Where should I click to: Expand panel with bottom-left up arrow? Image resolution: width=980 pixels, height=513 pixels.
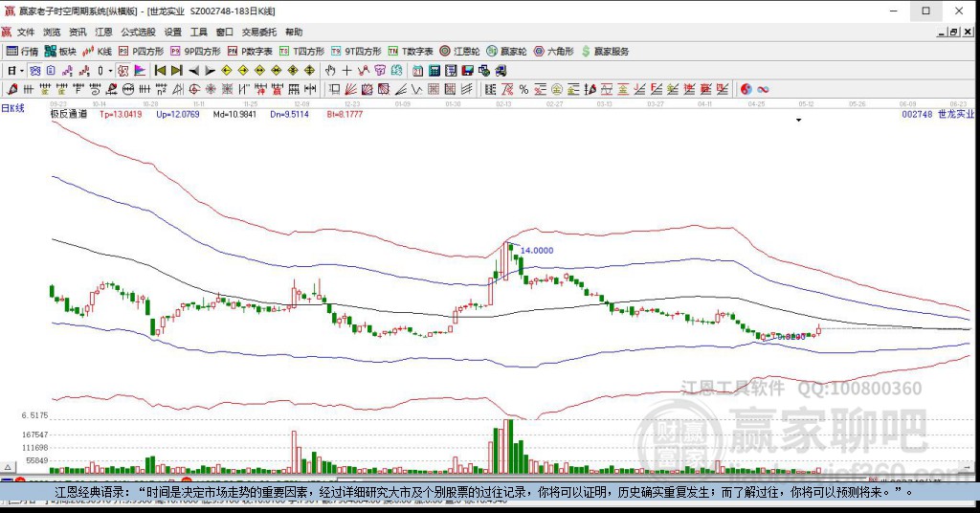point(8,467)
